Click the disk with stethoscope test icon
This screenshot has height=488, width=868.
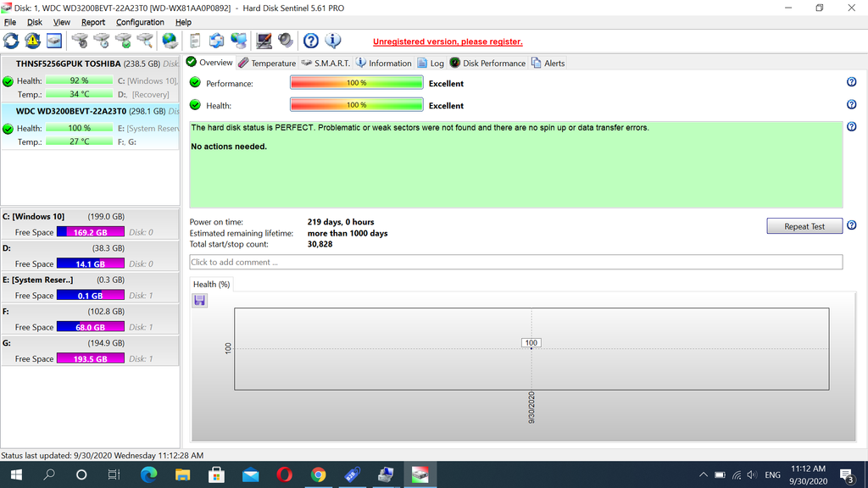[x=80, y=41]
